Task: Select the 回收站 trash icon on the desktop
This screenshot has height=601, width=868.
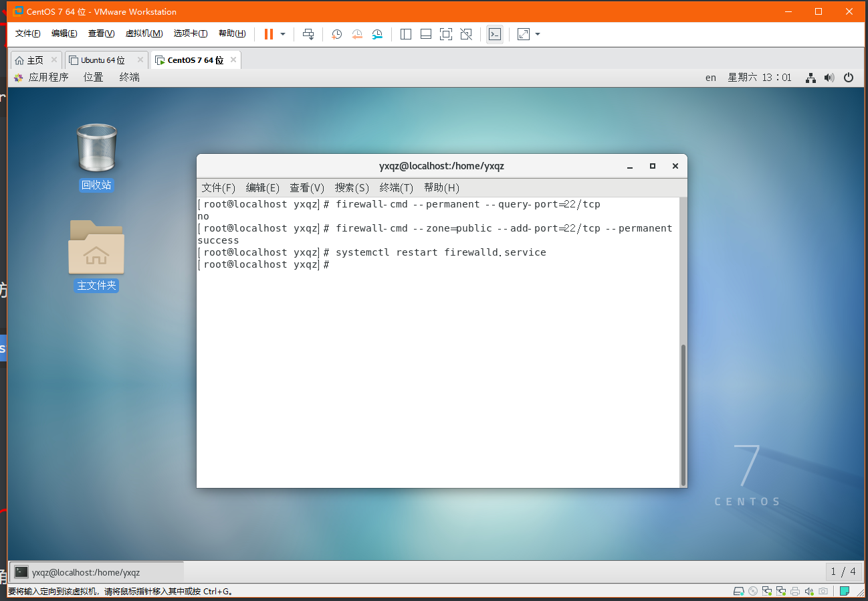Action: [x=97, y=157]
